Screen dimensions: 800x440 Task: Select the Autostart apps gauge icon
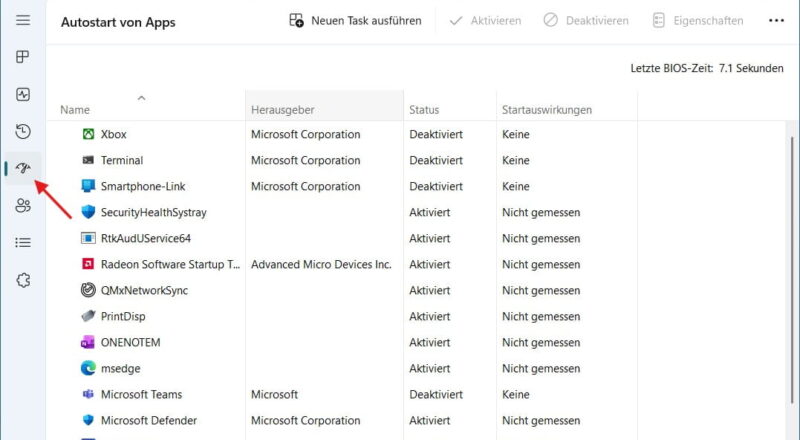[23, 168]
